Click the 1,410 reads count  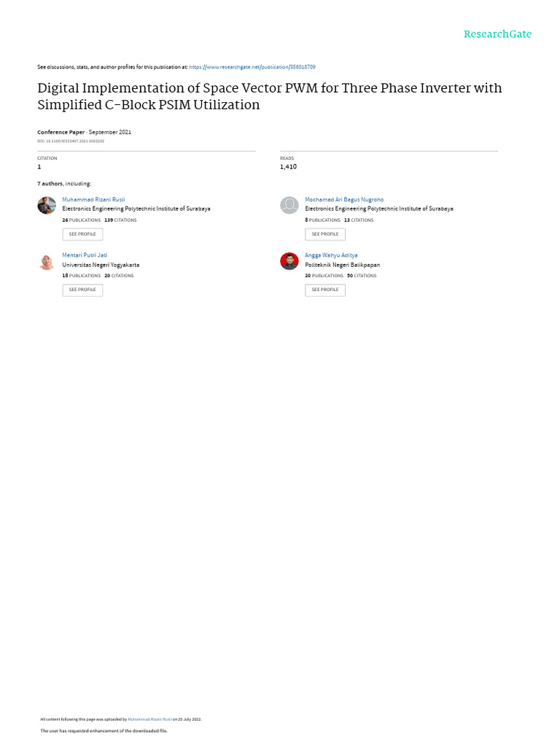288,167
